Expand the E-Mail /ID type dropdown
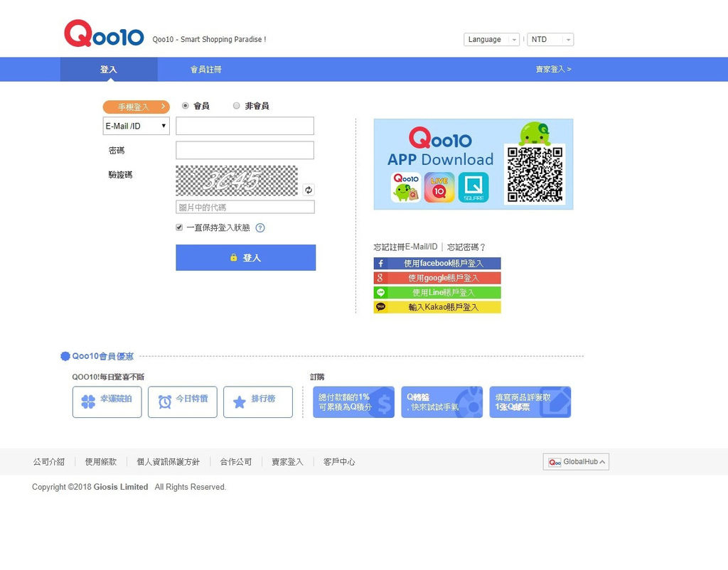The height and width of the screenshot is (570, 728). point(136,127)
